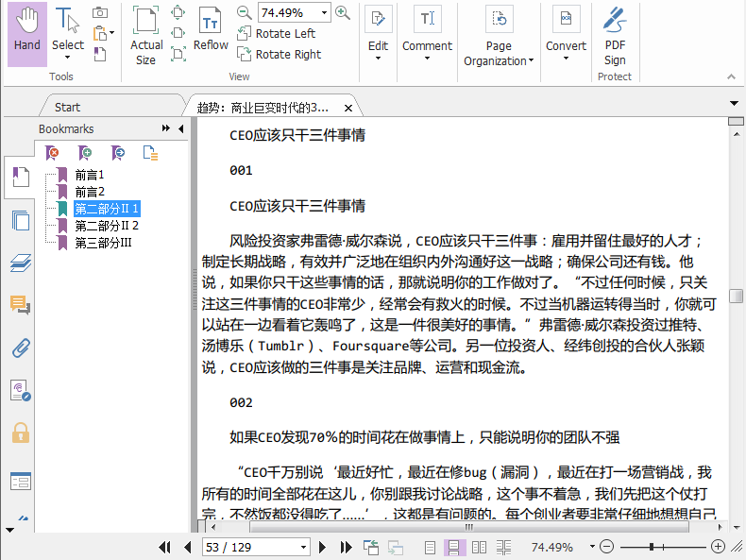The width and height of the screenshot is (746, 560).
Task: Click the Fit Width icon
Action: point(178,33)
